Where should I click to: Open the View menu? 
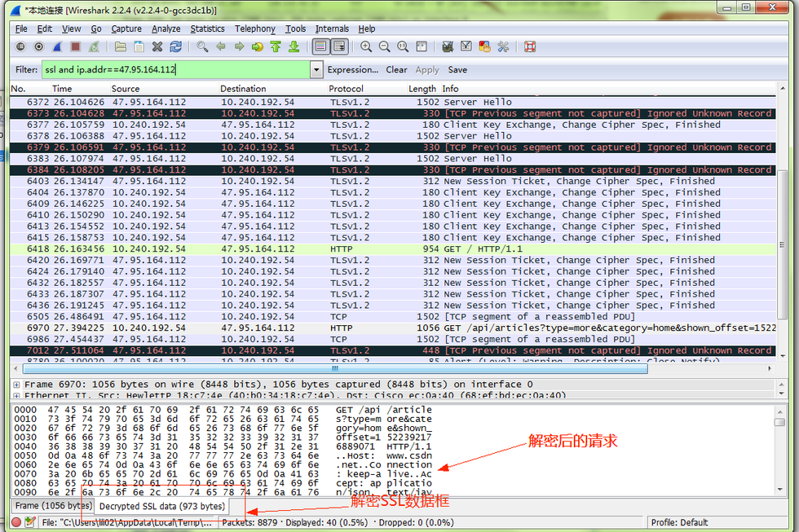72,29
